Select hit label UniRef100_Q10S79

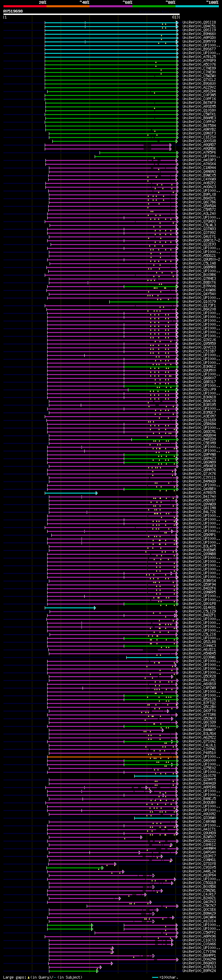199,302
